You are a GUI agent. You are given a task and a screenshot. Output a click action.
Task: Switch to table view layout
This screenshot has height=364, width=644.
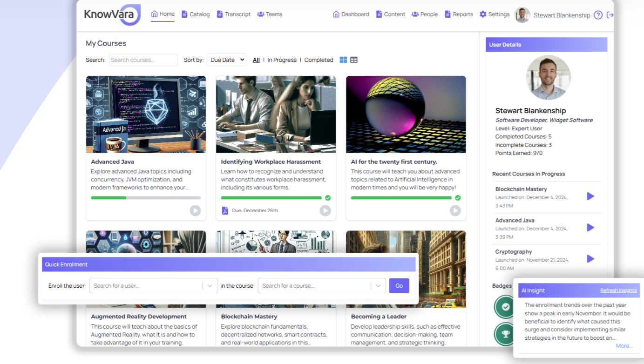[354, 60]
